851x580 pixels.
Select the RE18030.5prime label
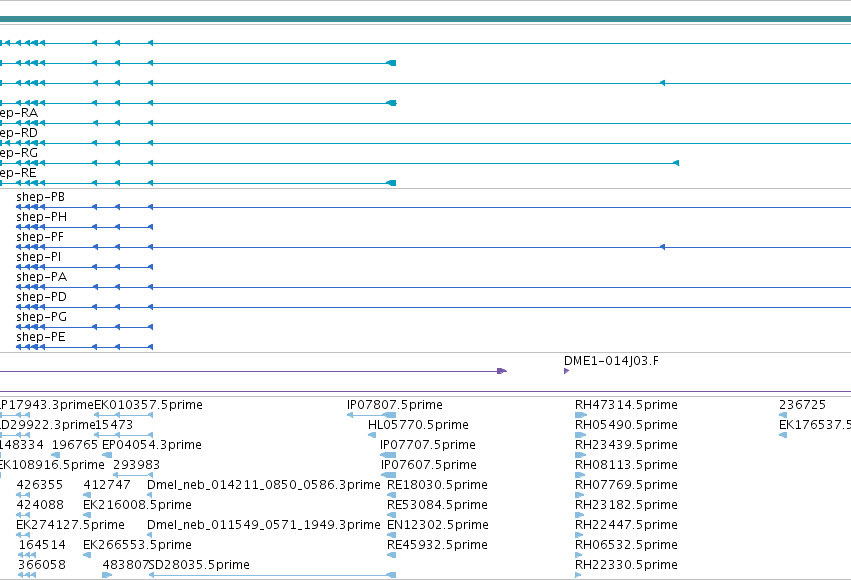(437, 485)
